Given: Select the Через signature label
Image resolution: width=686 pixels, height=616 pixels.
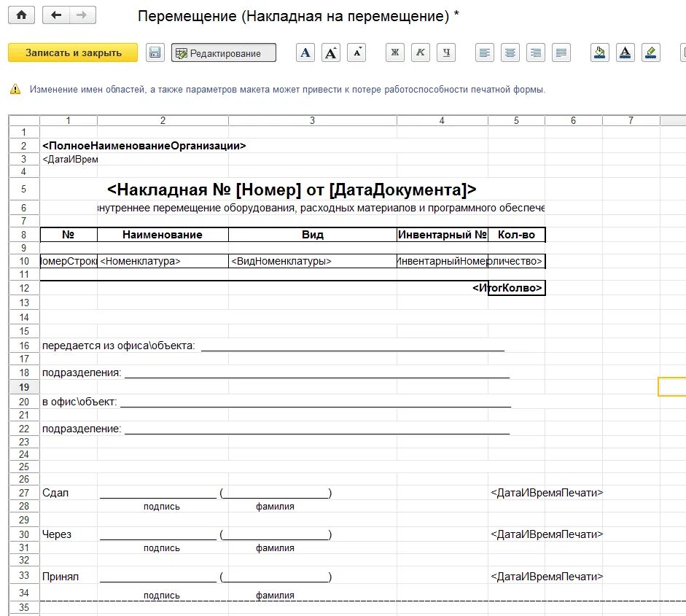Looking at the screenshot, I should pyautogui.click(x=57, y=534).
